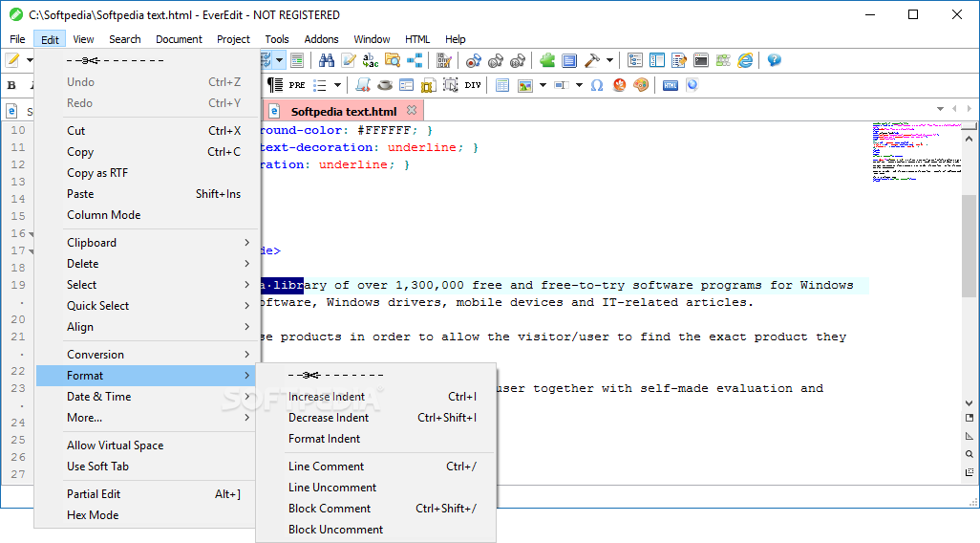Toggle the side panel layout icon

coord(657,60)
